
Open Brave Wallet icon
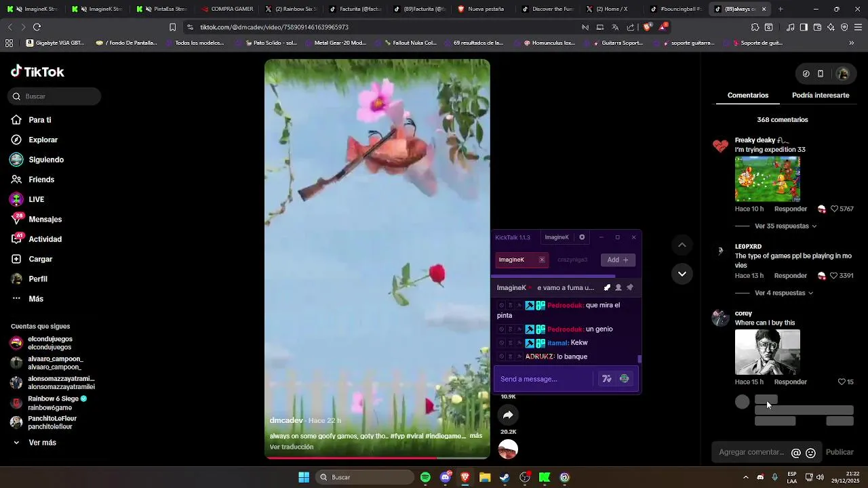pos(817,27)
